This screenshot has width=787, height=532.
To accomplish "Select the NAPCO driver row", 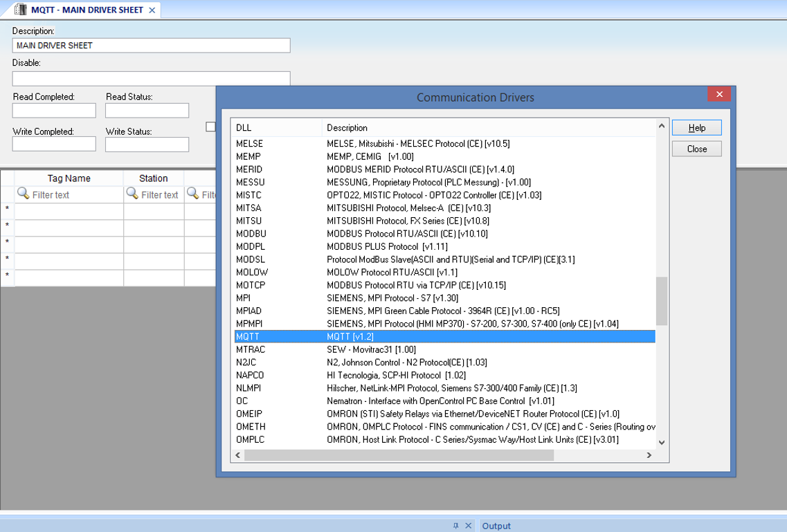I will (444, 376).
